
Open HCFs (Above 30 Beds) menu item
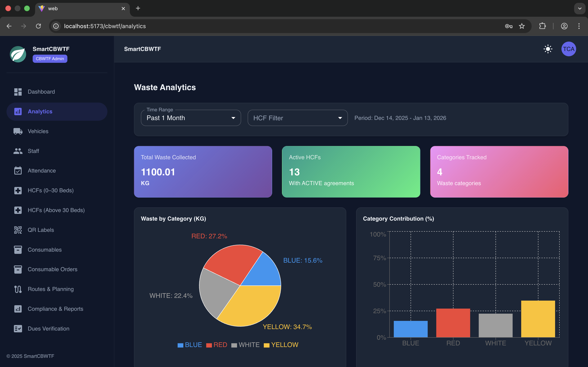(x=56, y=210)
